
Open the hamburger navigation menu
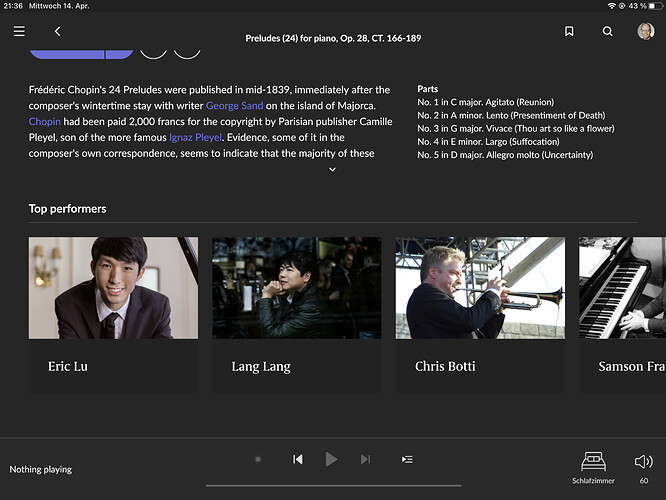click(x=19, y=31)
